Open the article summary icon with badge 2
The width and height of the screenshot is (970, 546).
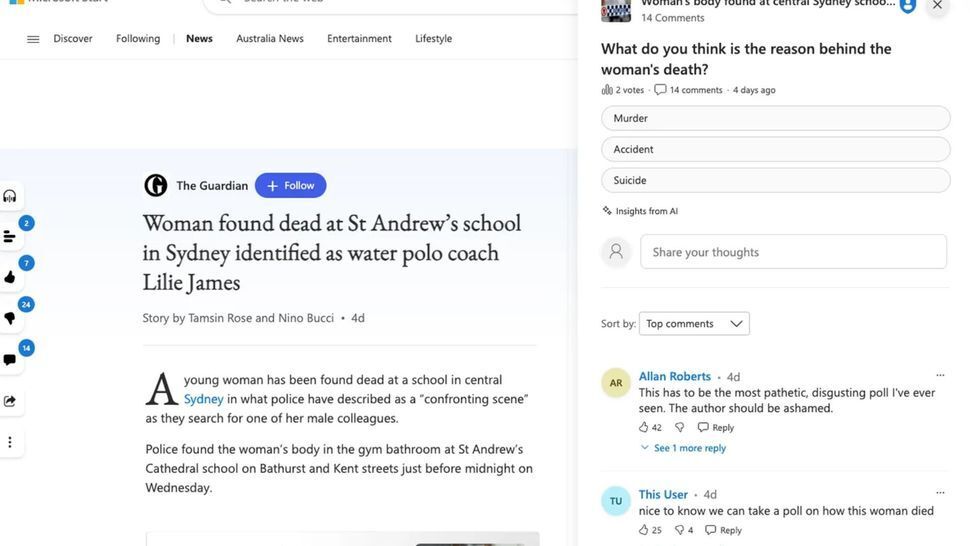[10, 237]
